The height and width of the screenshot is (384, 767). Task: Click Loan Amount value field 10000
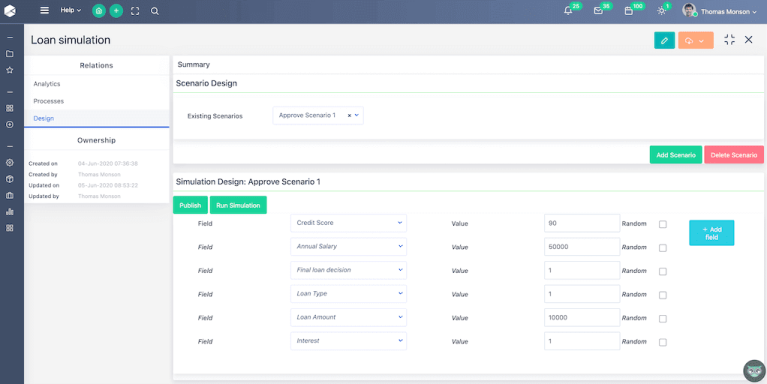point(582,317)
